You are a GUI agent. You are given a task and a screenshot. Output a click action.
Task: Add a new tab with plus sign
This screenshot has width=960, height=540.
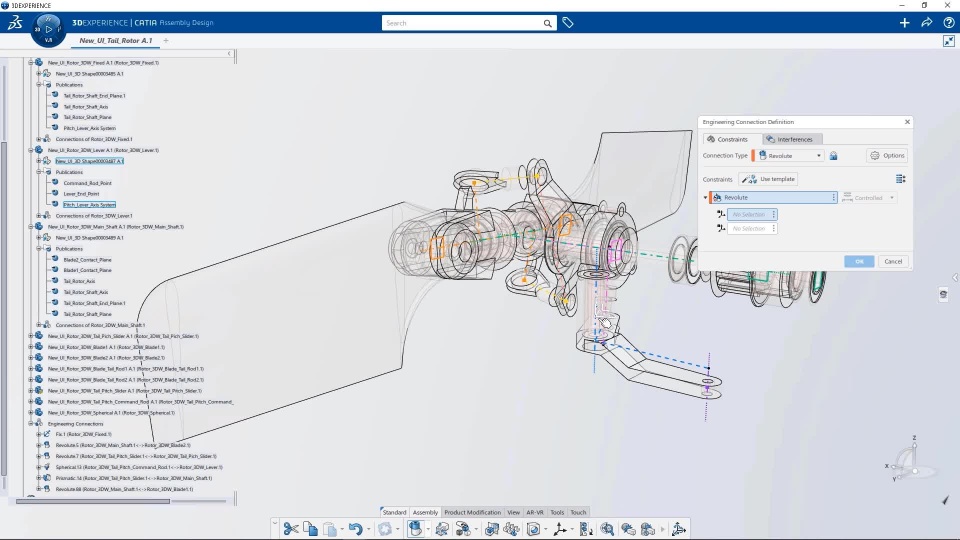click(x=166, y=40)
